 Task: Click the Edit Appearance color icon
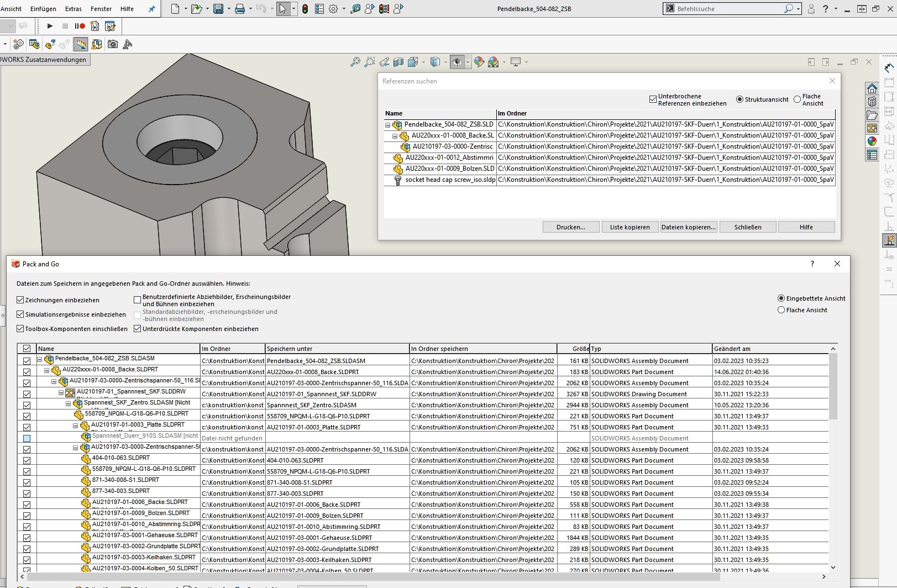point(479,62)
